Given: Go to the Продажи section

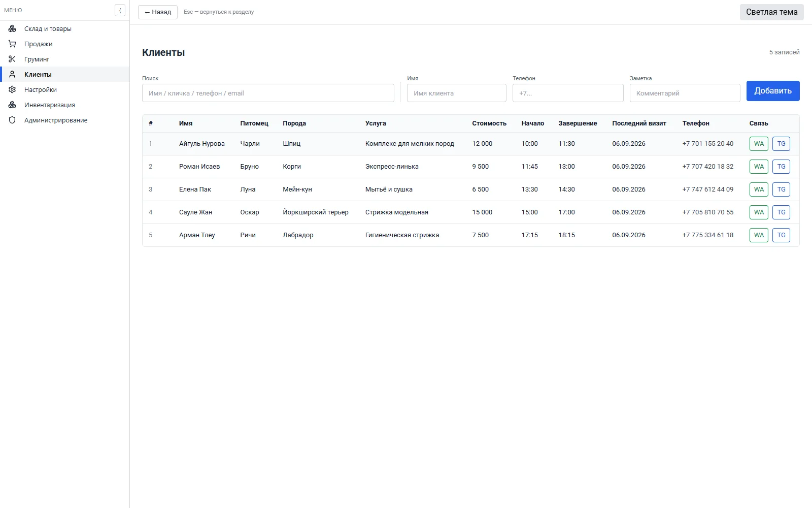Looking at the screenshot, I should click(x=64, y=44).
